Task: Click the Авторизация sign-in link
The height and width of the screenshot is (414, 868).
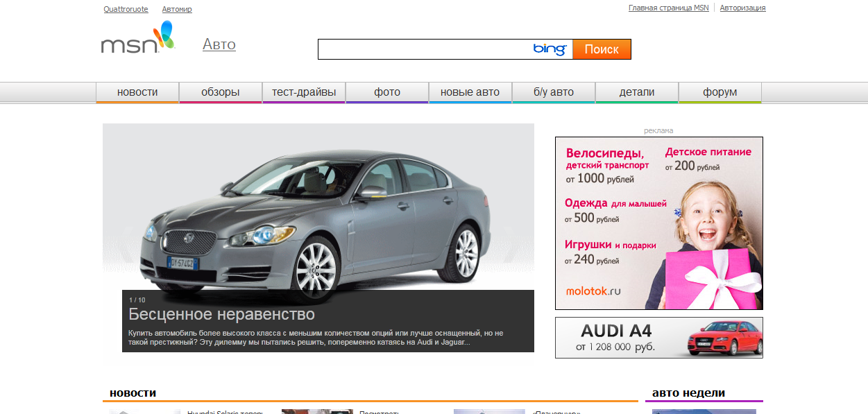Action: point(742,8)
